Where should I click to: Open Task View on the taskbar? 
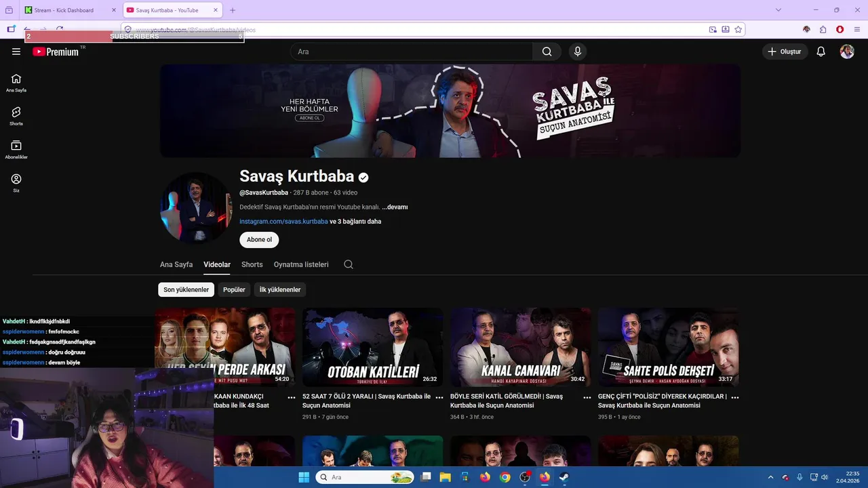tap(426, 477)
